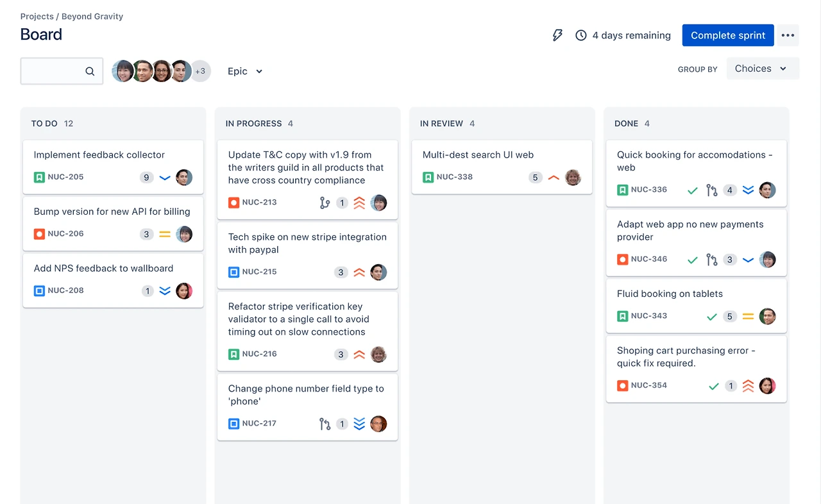
Task: Click the clock icon beside 4 days remaining
Action: click(581, 35)
